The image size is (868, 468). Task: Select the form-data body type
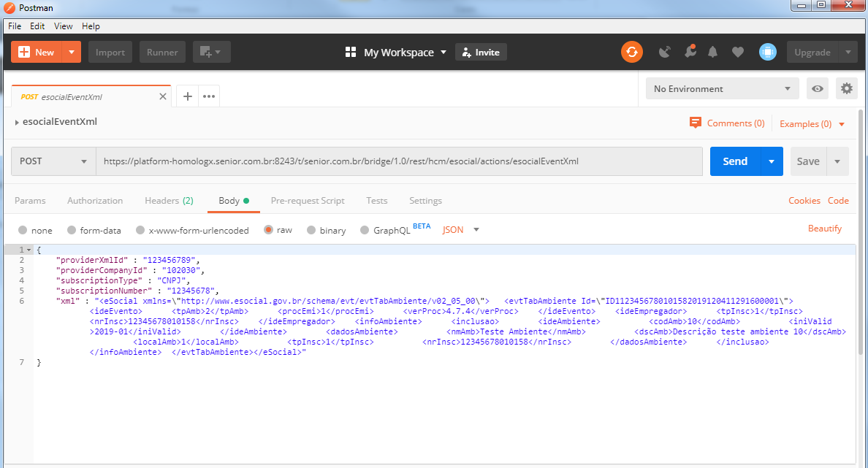(72, 230)
